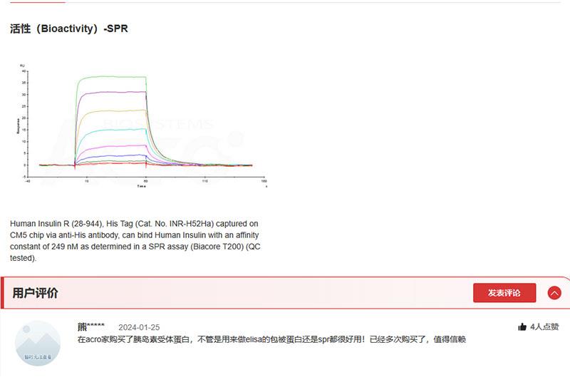Click the reviewer name 熊*****
Image resolution: width=570 pixels, height=392 pixels.
click(90, 327)
